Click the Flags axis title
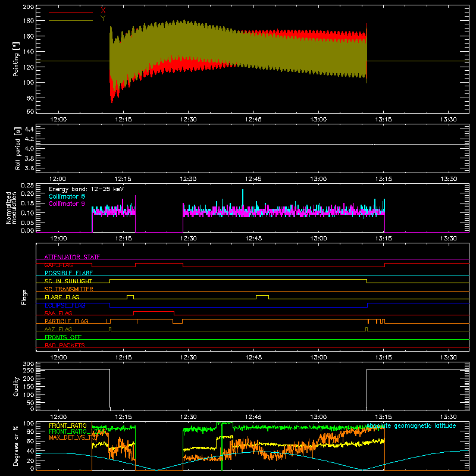Screen dimensions: 476x476 tap(24, 297)
